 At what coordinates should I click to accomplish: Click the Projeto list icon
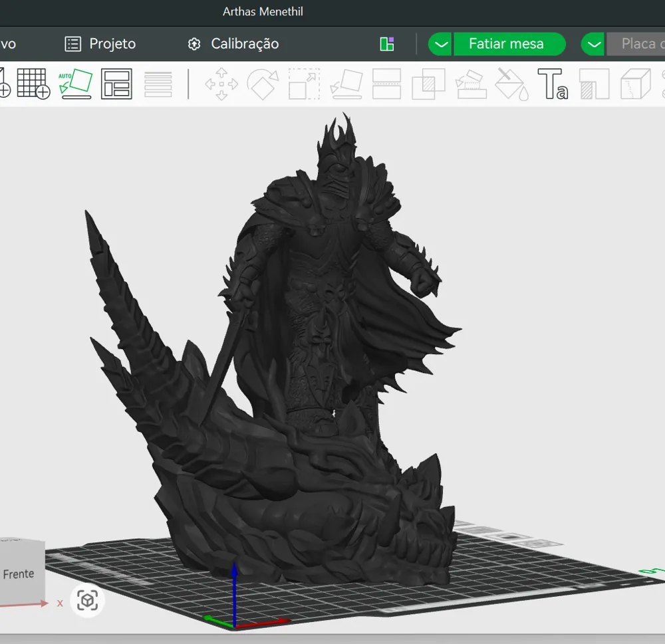click(x=72, y=44)
